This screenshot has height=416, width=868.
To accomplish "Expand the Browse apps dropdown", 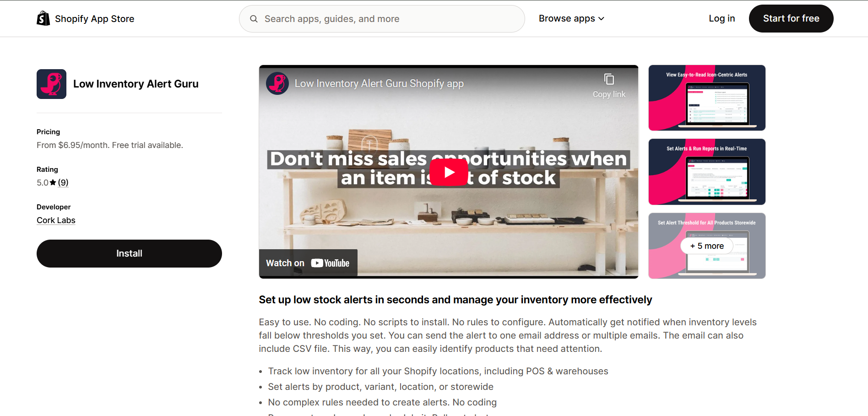I will pos(571,18).
